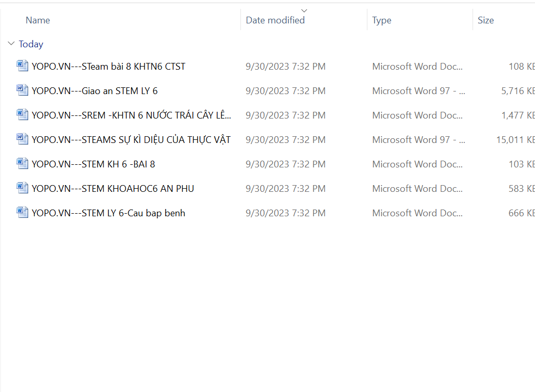The image size is (535, 392).
Task: Click the Word icon next to STEM KH 6 -BAI 8
Action: click(x=22, y=164)
